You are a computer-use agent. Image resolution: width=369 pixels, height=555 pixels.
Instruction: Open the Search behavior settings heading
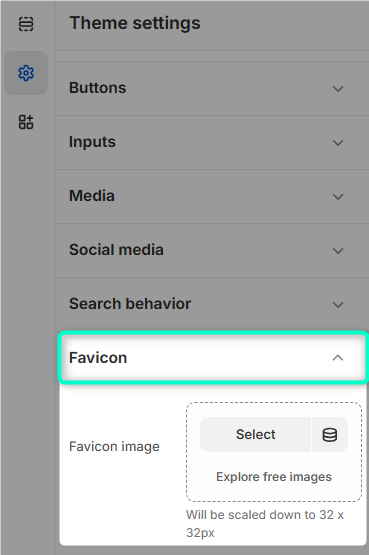pos(130,304)
